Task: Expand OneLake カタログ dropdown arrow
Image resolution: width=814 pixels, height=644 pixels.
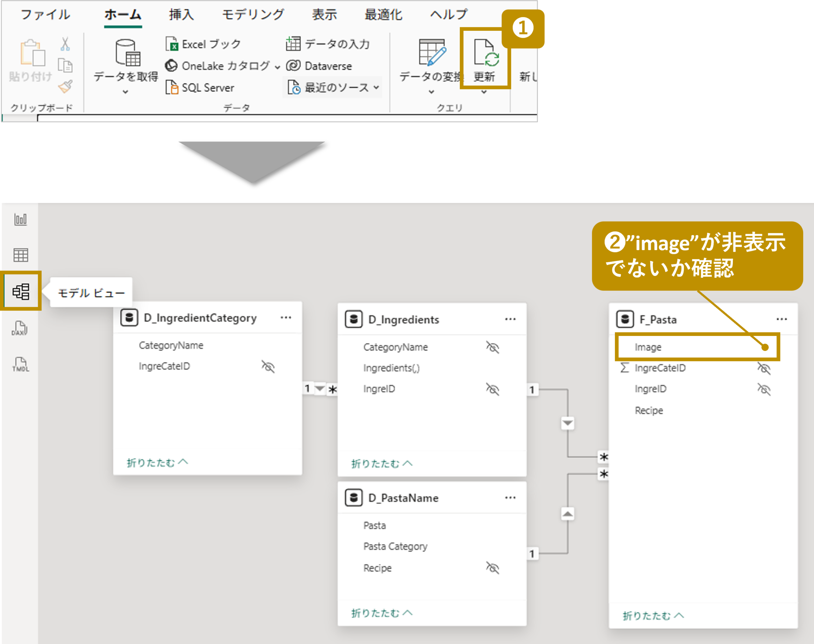Action: point(278,67)
